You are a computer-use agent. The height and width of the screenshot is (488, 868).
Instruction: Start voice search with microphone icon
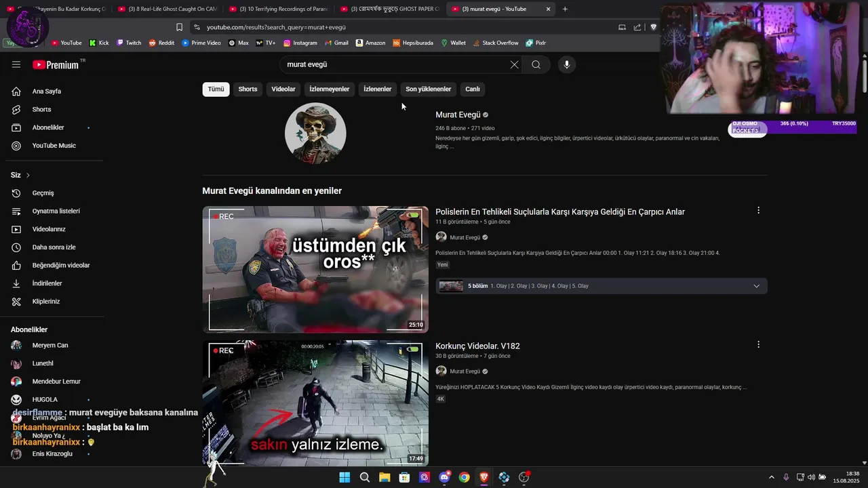tap(567, 64)
